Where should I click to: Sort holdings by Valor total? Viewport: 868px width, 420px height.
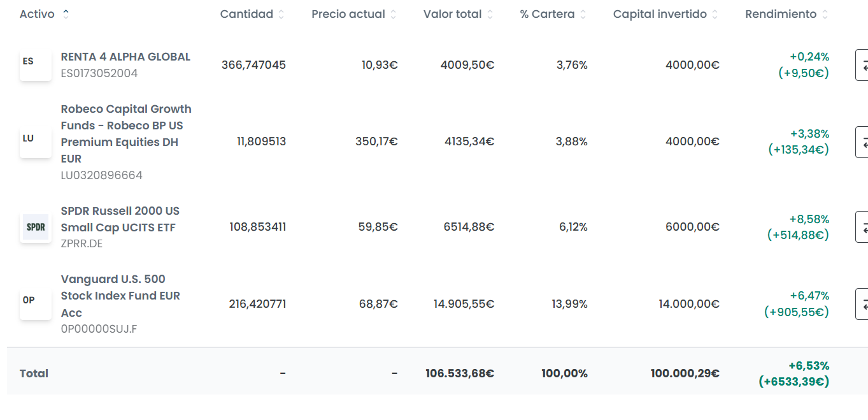point(490,14)
